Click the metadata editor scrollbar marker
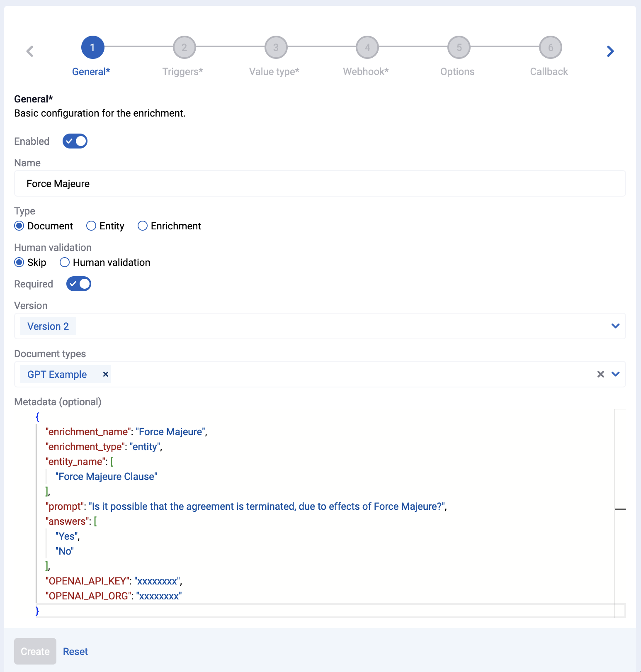Viewport: 641px width, 672px height. click(x=620, y=509)
